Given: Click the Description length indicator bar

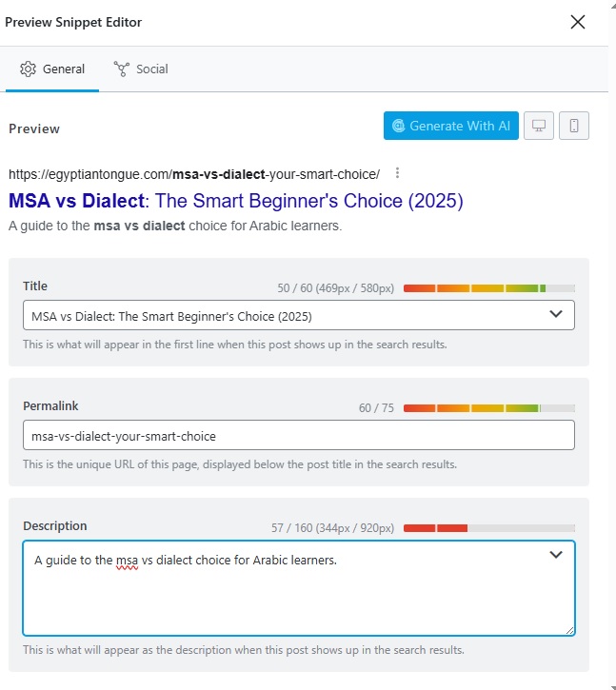Looking at the screenshot, I should 488,528.
